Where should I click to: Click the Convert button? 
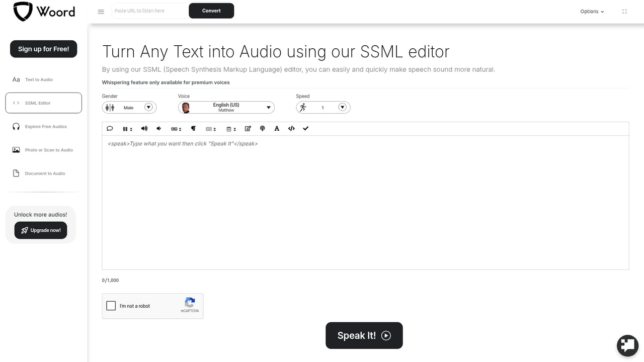pyautogui.click(x=211, y=11)
